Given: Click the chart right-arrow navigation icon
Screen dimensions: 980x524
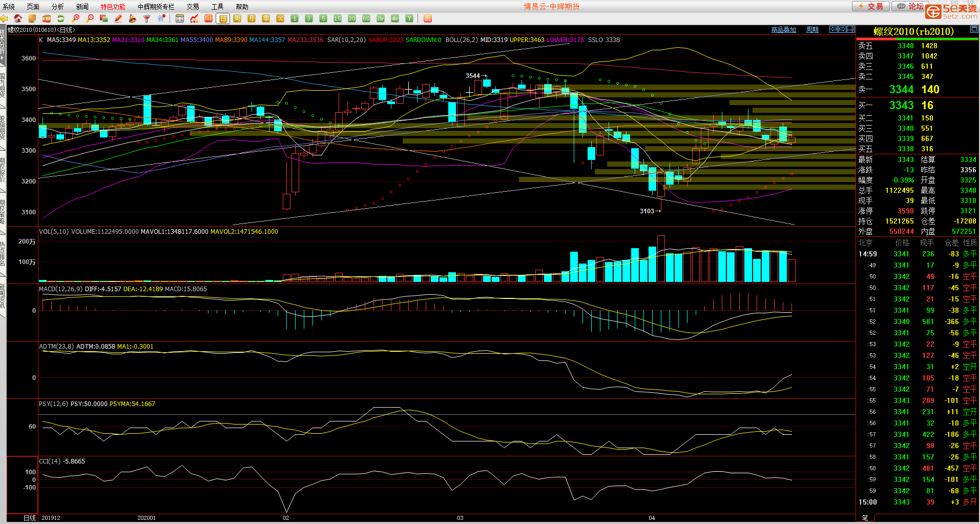Looking at the screenshot, I should click(x=842, y=29).
